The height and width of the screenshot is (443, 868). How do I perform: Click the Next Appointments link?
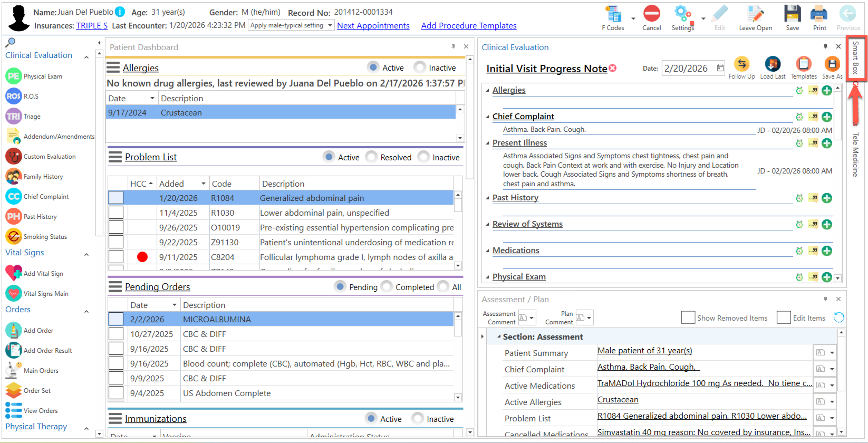tap(373, 26)
